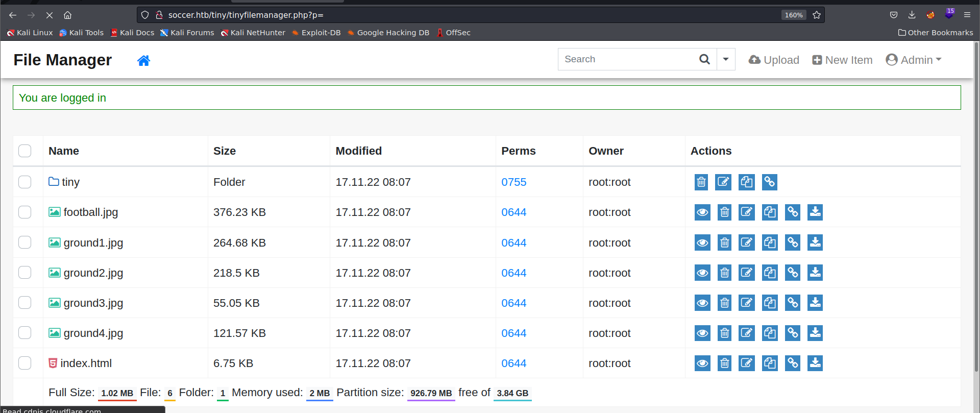This screenshot has height=413, width=980.
Task: Preview football.jpg with eye icon
Action: point(702,212)
